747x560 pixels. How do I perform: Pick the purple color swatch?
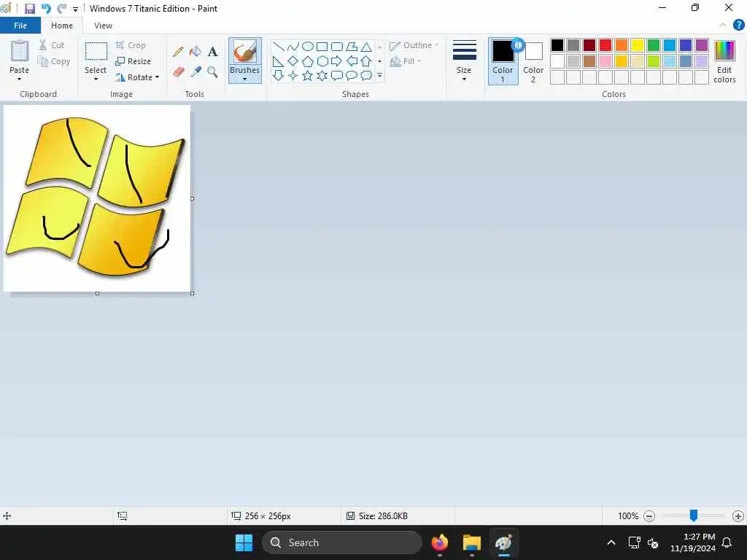coord(702,45)
